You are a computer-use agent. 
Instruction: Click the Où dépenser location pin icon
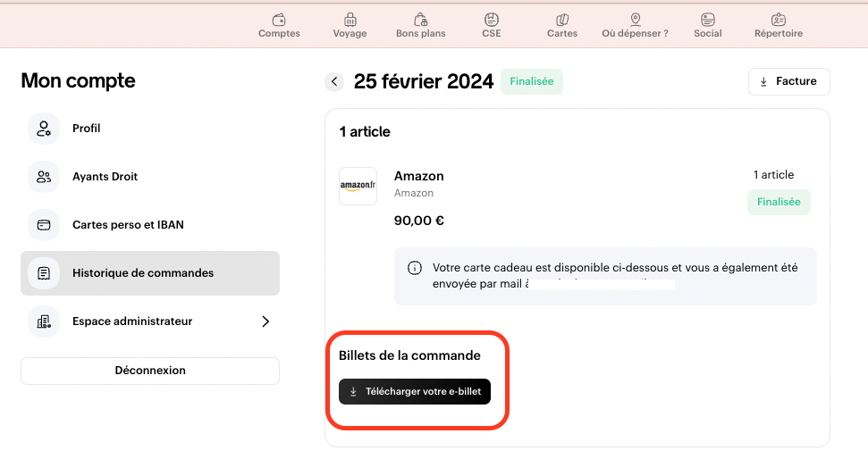[635, 20]
